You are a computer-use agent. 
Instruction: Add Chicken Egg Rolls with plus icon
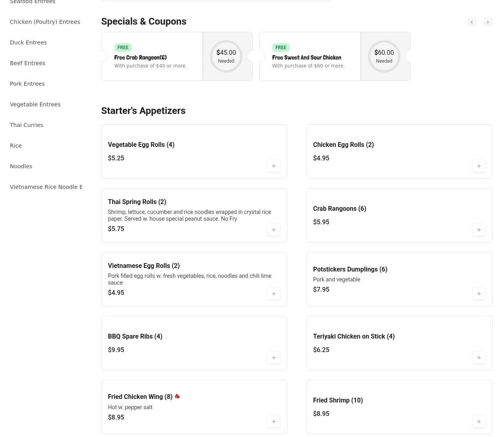click(x=479, y=166)
